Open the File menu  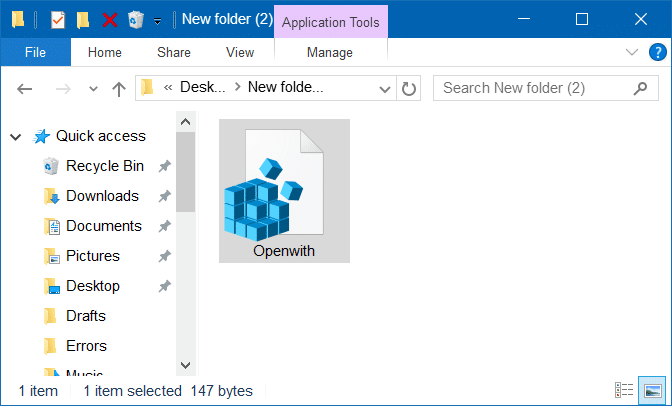tap(36, 52)
